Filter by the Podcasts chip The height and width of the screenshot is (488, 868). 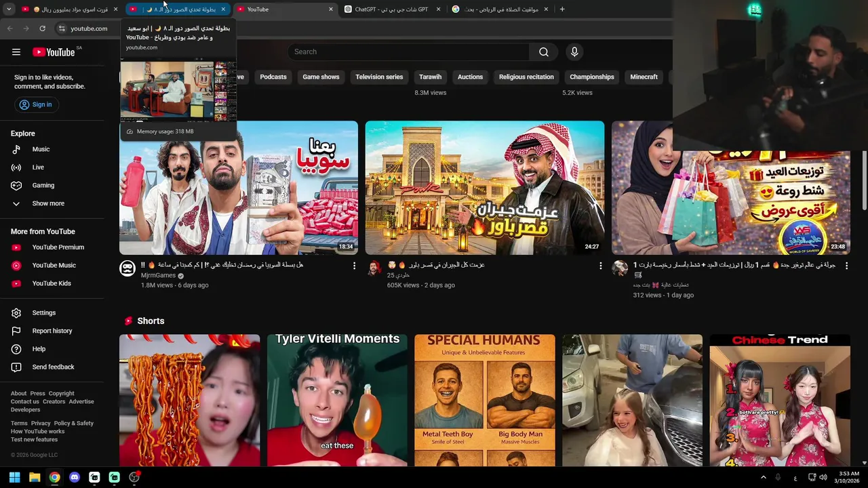pyautogui.click(x=273, y=77)
